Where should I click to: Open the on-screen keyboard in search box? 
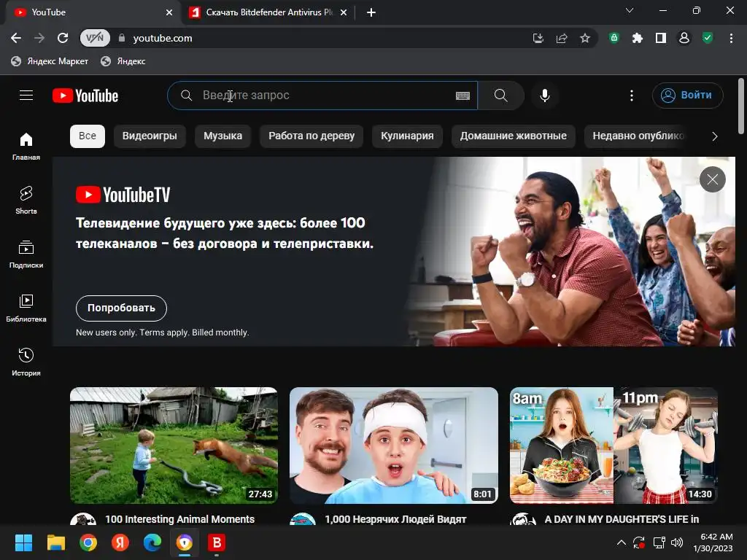(462, 96)
